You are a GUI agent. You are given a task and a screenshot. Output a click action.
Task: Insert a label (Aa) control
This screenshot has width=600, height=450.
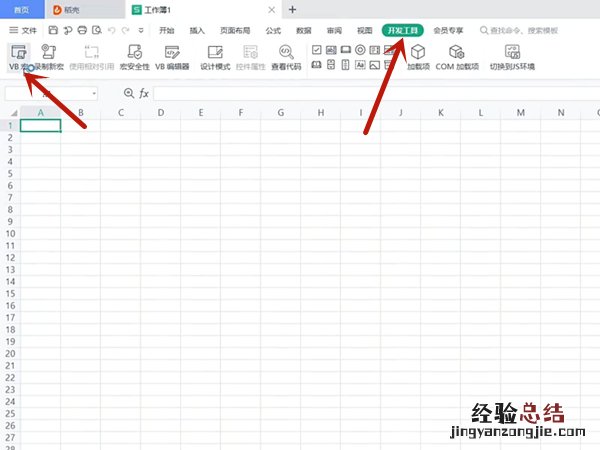(360, 65)
